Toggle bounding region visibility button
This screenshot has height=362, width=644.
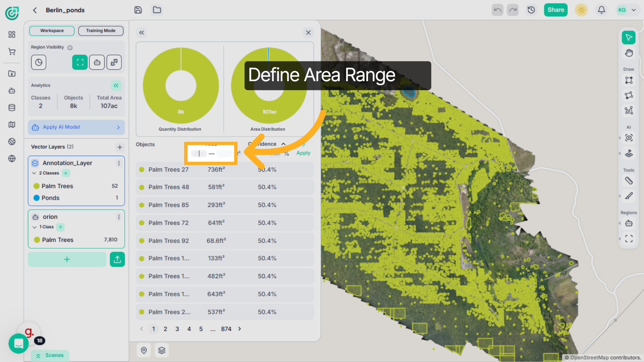click(x=80, y=62)
